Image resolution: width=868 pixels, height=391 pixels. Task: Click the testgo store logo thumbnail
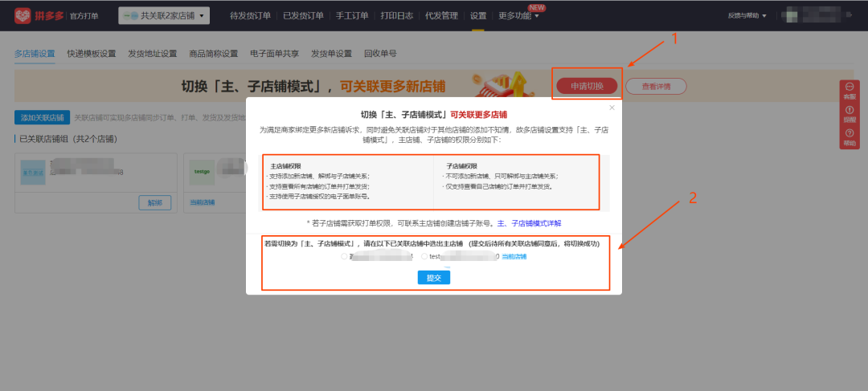click(200, 172)
